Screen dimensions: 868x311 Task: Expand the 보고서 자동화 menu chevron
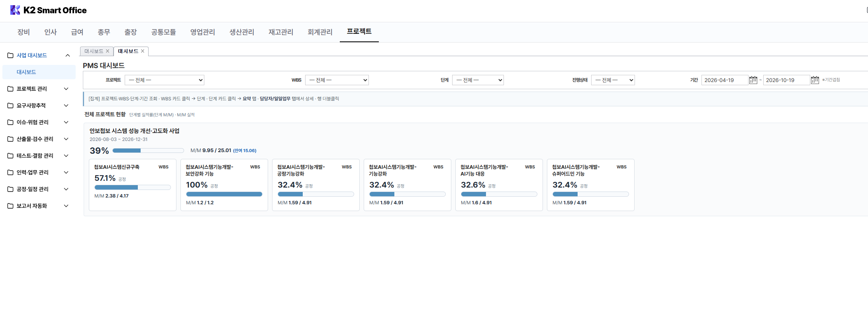point(66,206)
